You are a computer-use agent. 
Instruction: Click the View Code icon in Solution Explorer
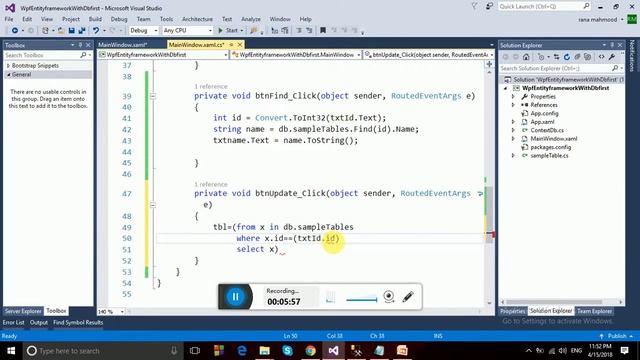click(601, 57)
